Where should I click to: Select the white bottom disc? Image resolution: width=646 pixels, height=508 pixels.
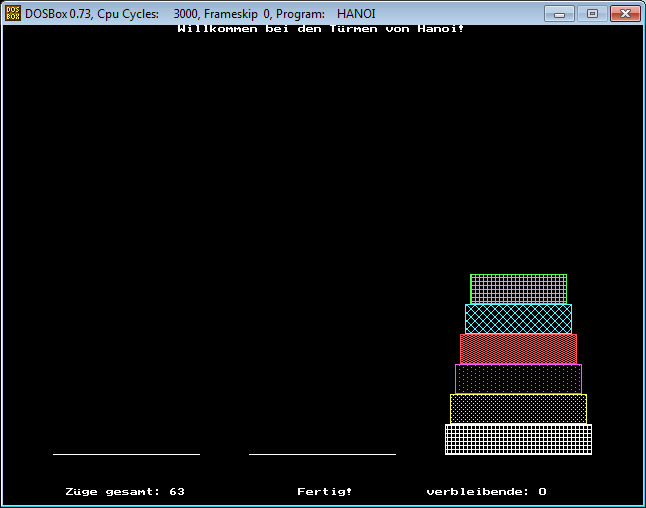coord(518,439)
